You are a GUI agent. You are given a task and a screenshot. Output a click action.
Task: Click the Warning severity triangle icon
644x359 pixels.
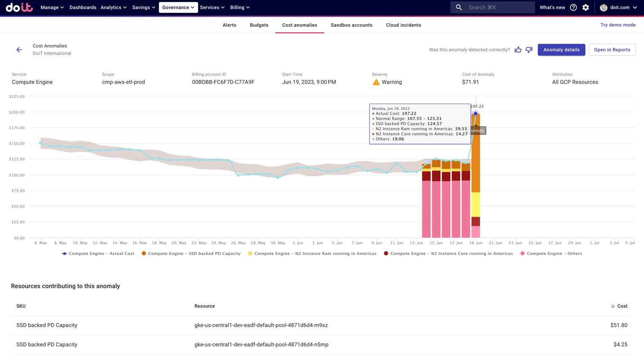376,82
